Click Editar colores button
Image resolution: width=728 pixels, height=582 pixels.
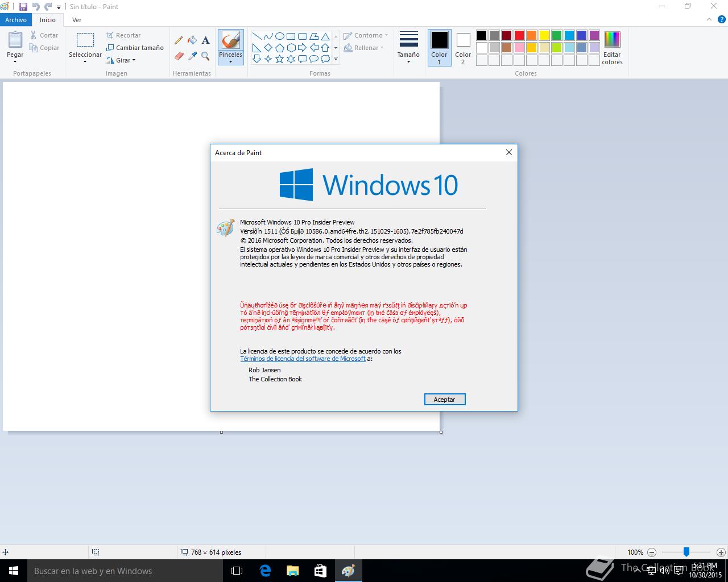pyautogui.click(x=612, y=48)
